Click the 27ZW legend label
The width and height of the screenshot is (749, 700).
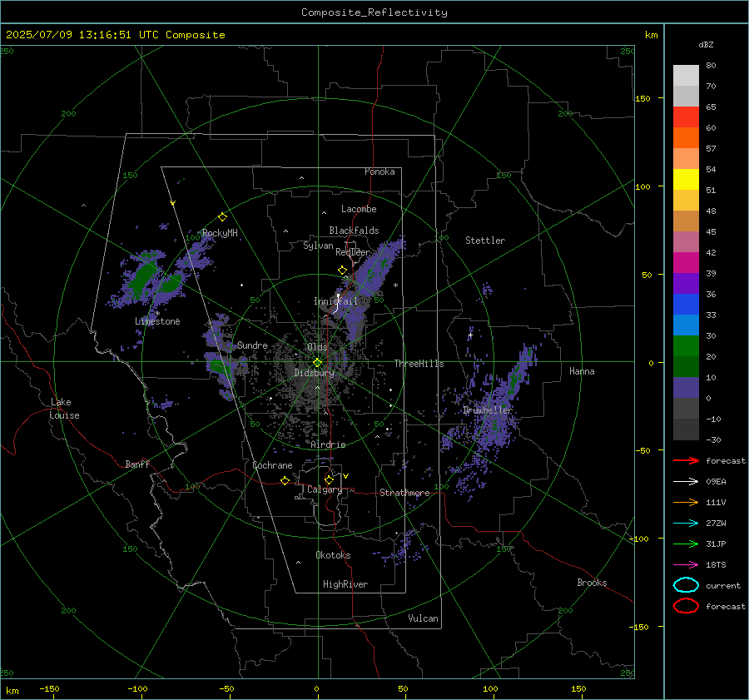[716, 524]
